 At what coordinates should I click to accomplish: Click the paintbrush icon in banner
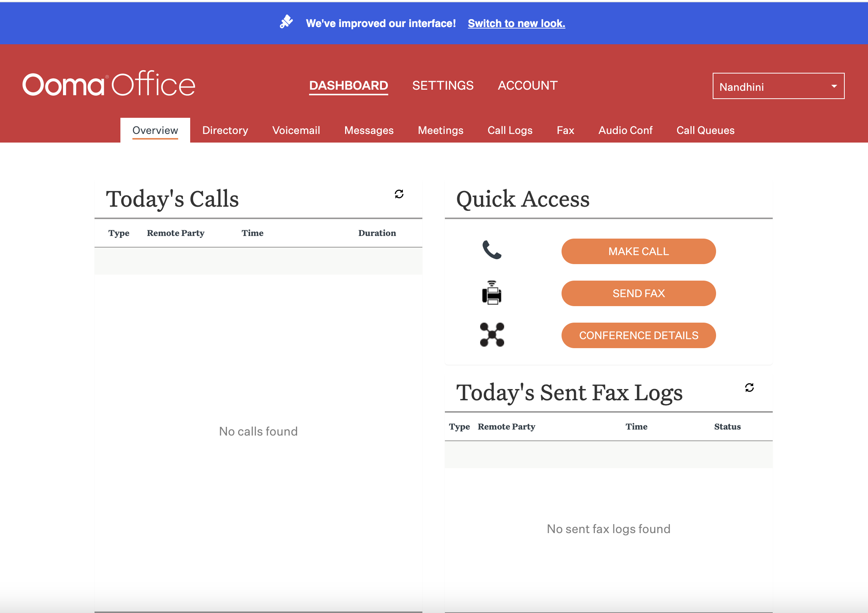tap(286, 22)
